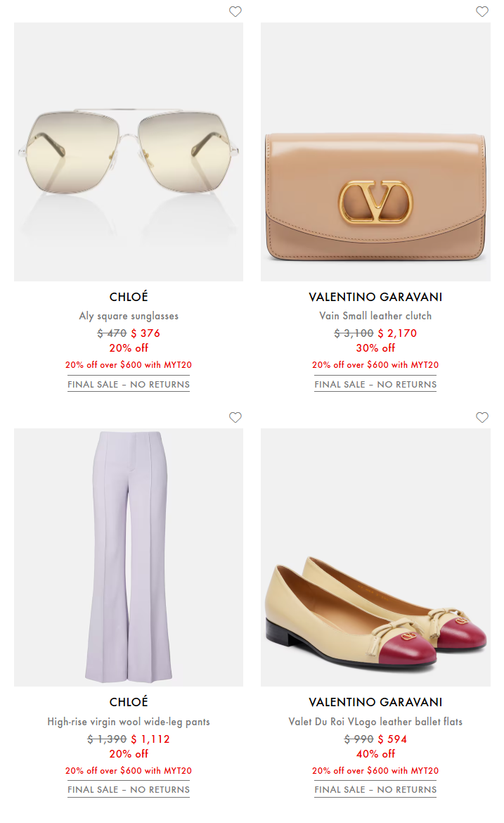Image resolution: width=504 pixels, height=823 pixels.
Task: Favorite the Vain Small leather clutch
Action: [x=482, y=11]
